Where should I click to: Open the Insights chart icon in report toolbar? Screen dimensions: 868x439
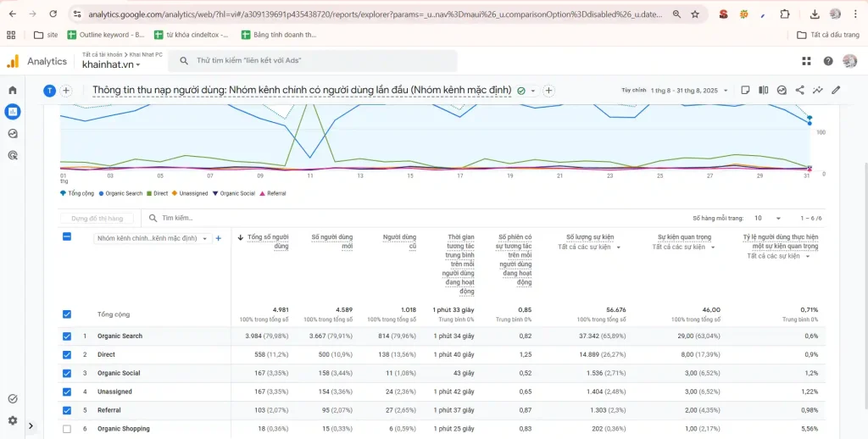pos(782,90)
